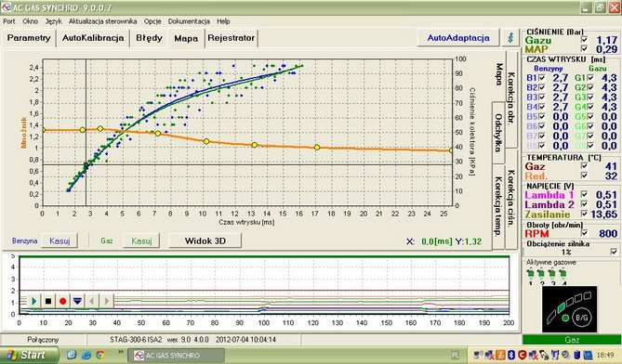Select the yellow multiplier point at 17 ms
The image size is (622, 364).
coord(317,148)
